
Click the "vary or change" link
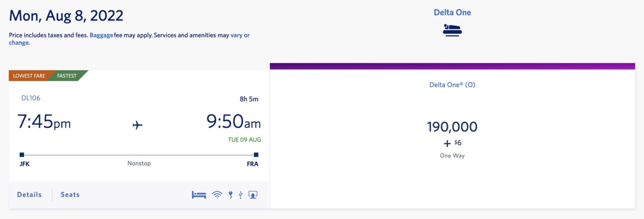coord(240,36)
